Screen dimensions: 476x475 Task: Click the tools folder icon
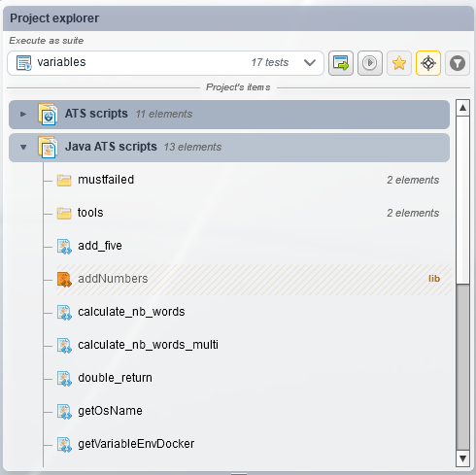[x=64, y=213]
